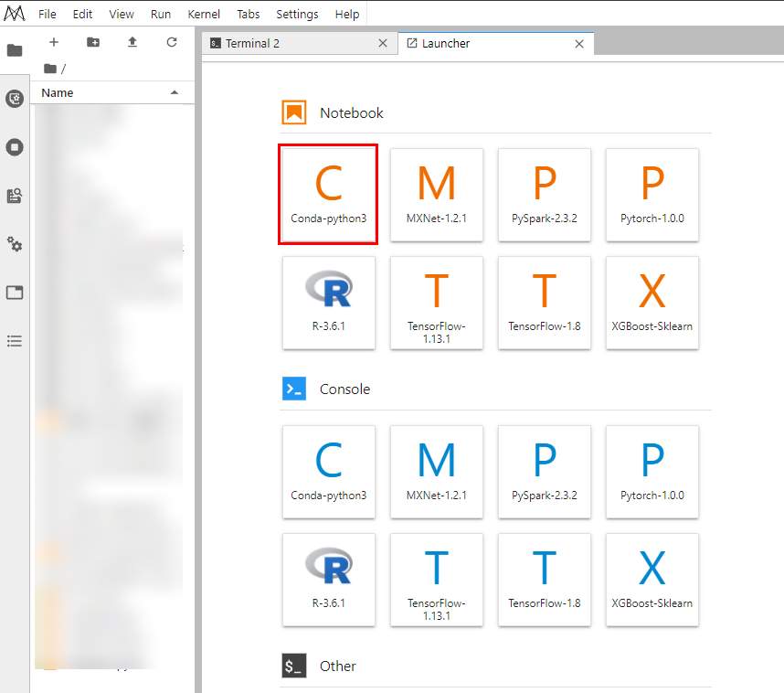Open the Edit menu
Viewport: 784px width, 693px height.
coord(82,14)
